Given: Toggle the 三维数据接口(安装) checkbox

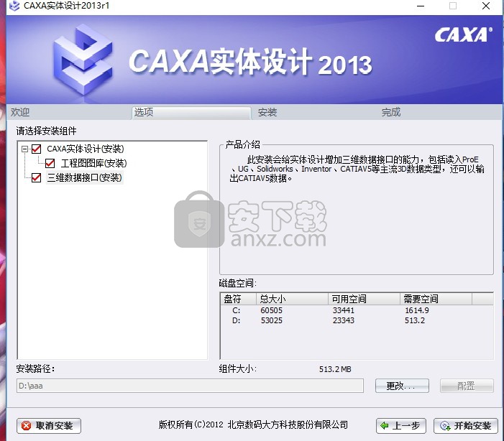Looking at the screenshot, I should (x=37, y=177).
